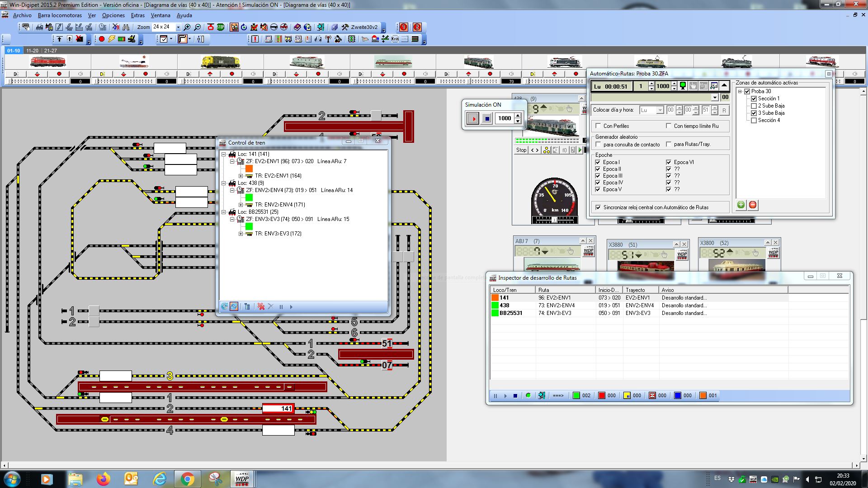868x488 pixels.
Task: Click the refresh icon in Control de tren
Action: pyautogui.click(x=224, y=306)
